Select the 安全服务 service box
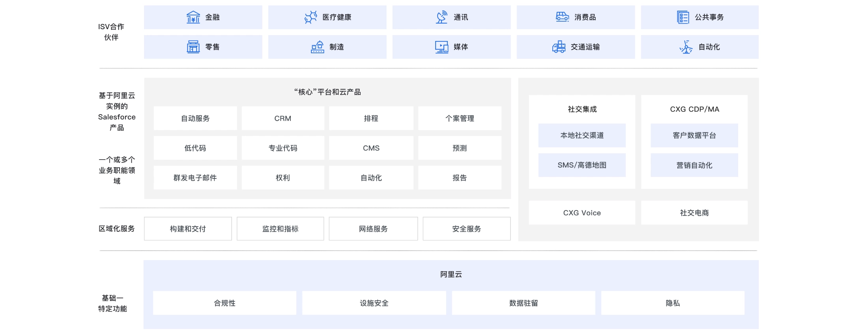This screenshot has width=868, height=335. [x=467, y=229]
